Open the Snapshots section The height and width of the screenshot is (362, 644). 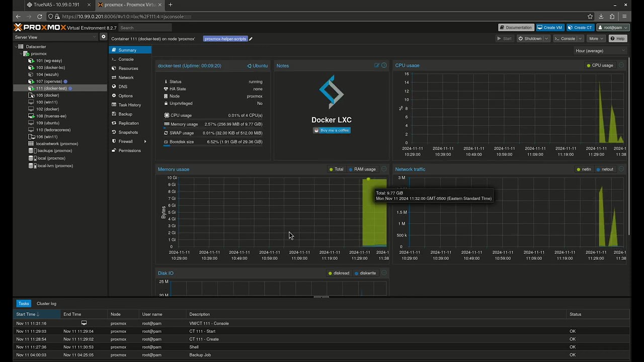click(x=130, y=132)
